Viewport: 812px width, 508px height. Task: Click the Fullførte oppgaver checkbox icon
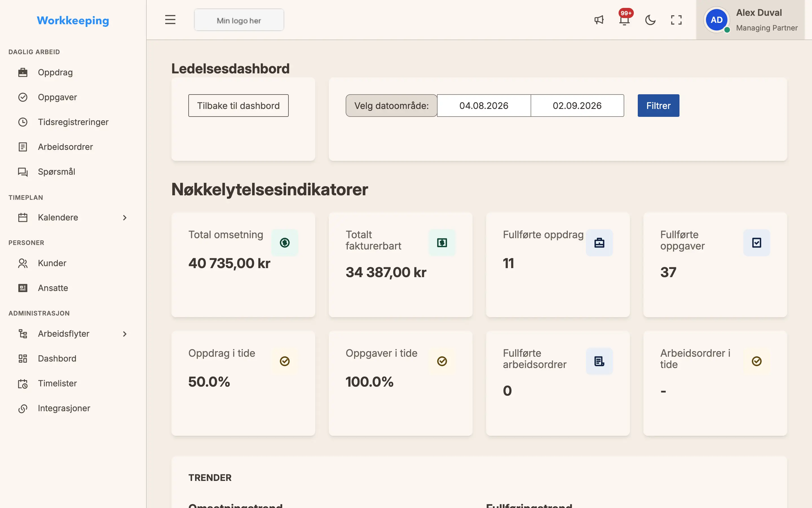click(757, 243)
